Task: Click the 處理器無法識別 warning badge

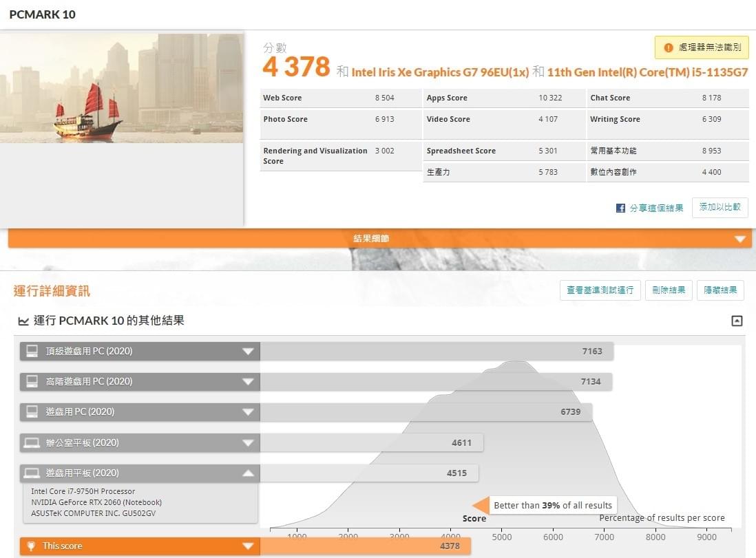Action: coord(702,47)
